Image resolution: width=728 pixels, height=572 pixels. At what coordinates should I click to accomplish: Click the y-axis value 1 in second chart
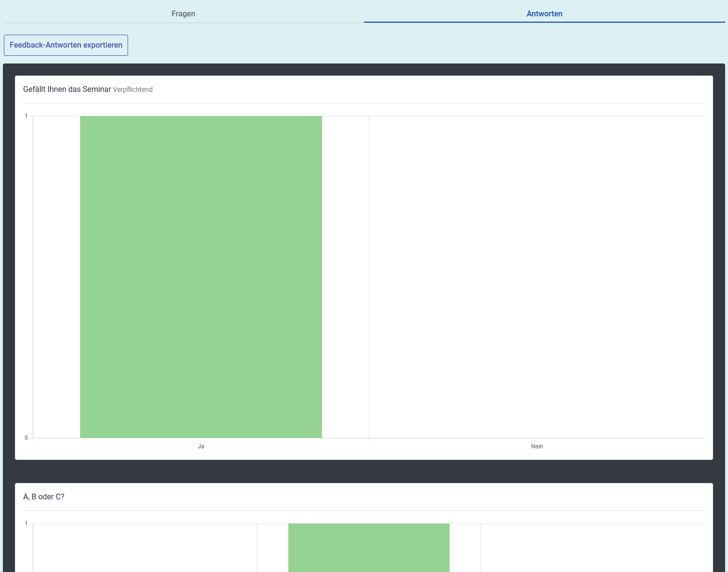(x=26, y=523)
